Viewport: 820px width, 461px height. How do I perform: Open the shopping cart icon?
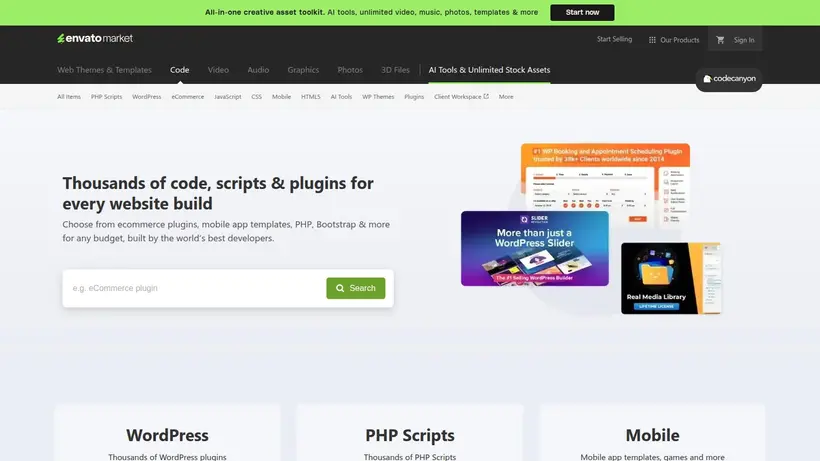(720, 40)
